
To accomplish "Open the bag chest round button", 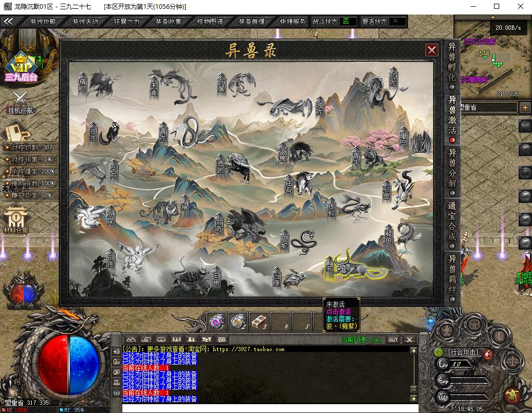I will click(x=474, y=325).
